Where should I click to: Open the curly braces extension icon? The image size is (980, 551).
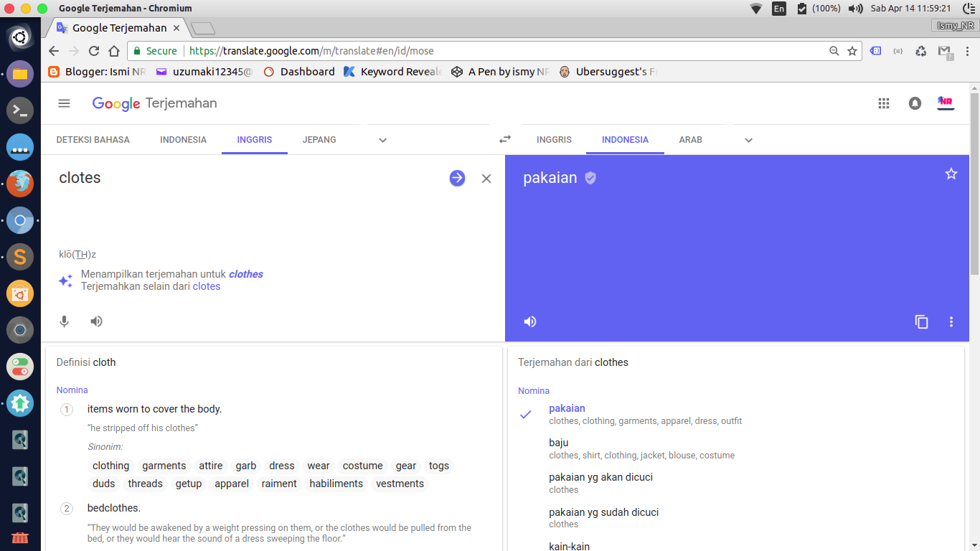point(898,51)
